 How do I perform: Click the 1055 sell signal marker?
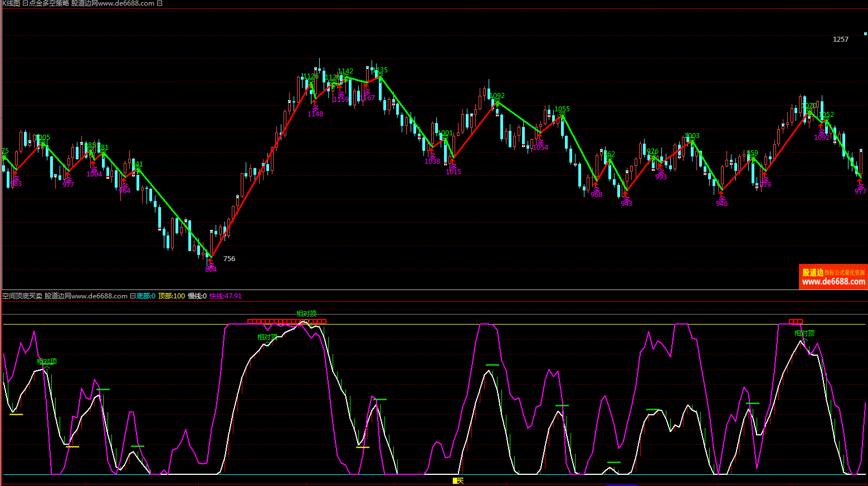click(x=562, y=110)
